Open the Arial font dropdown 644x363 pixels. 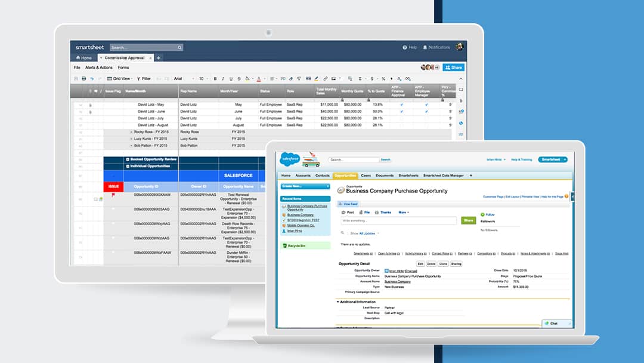(184, 79)
